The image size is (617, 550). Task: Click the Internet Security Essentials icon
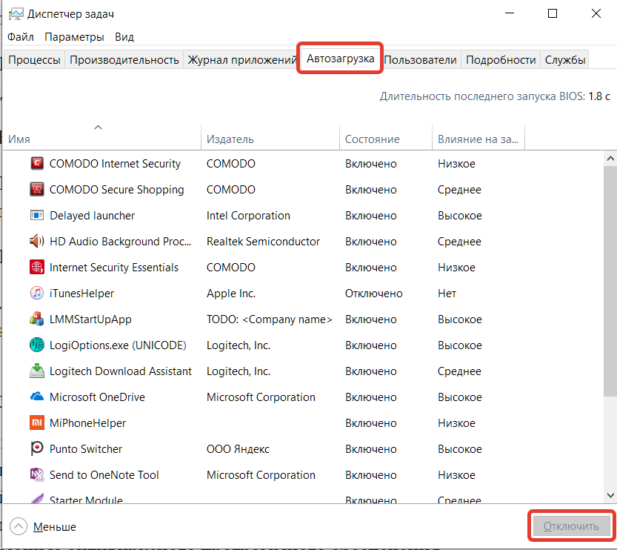tap(37, 267)
